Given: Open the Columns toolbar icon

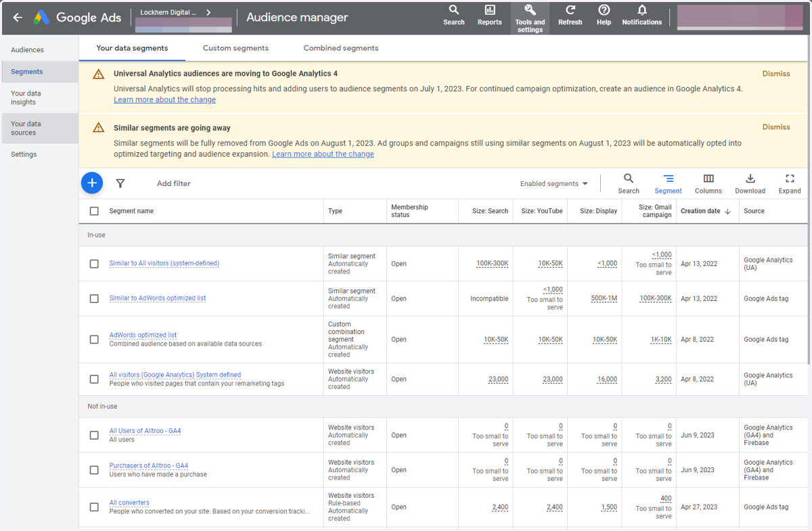Looking at the screenshot, I should point(708,183).
